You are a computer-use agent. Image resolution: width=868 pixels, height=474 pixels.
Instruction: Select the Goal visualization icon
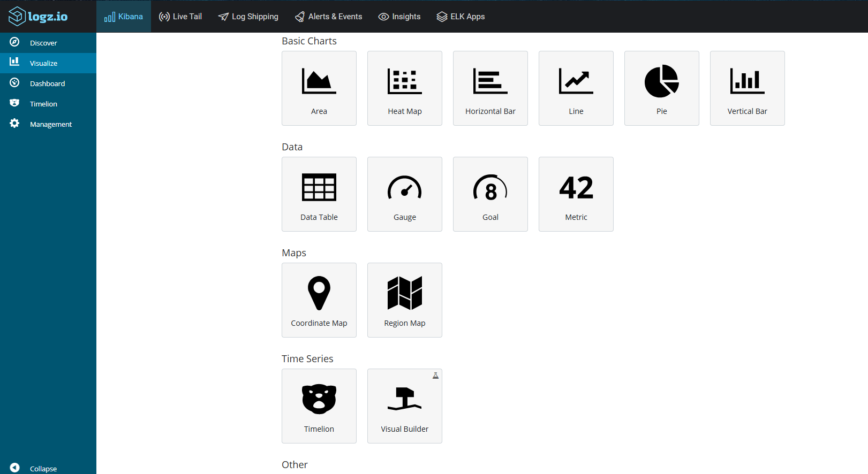[x=490, y=187]
